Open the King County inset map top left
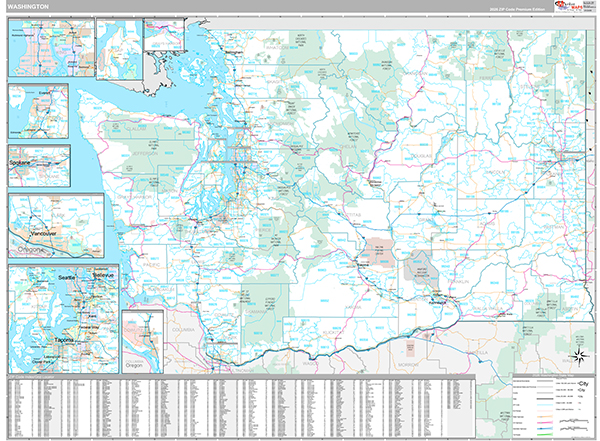The image size is (600, 441). click(x=51, y=47)
